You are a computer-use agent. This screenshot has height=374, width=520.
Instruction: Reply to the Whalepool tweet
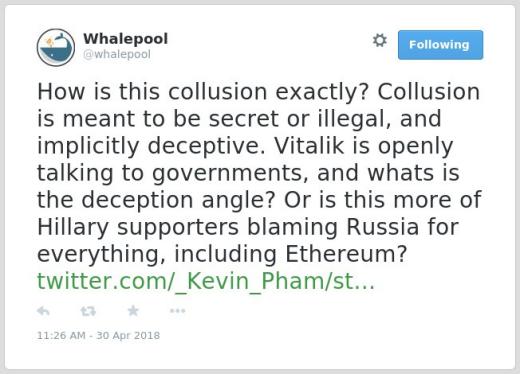click(43, 311)
